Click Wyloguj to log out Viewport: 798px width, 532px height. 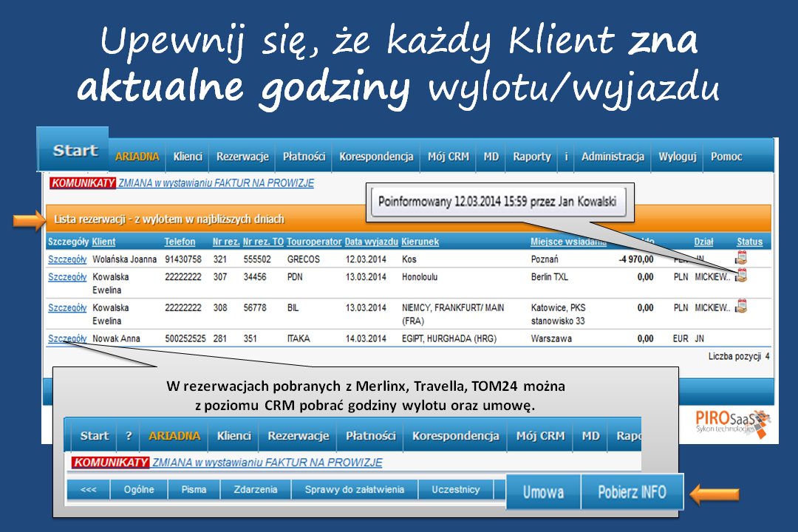pos(678,157)
